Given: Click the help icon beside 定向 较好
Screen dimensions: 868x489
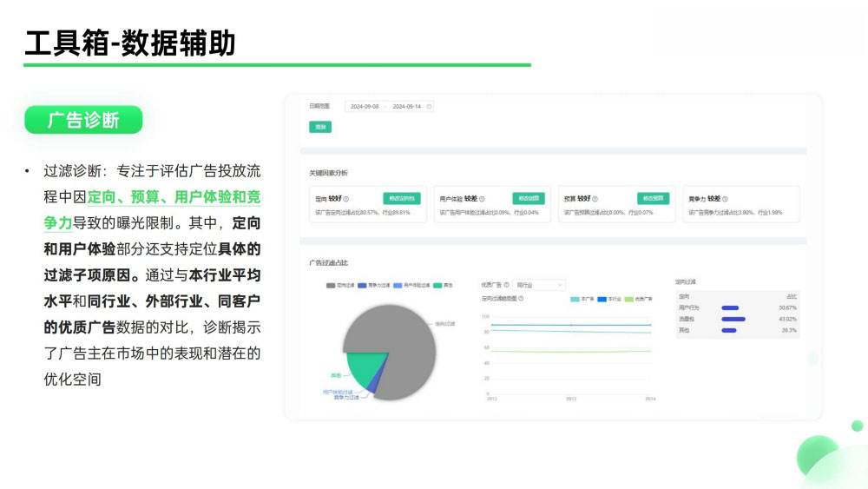Looking at the screenshot, I should (x=346, y=199).
